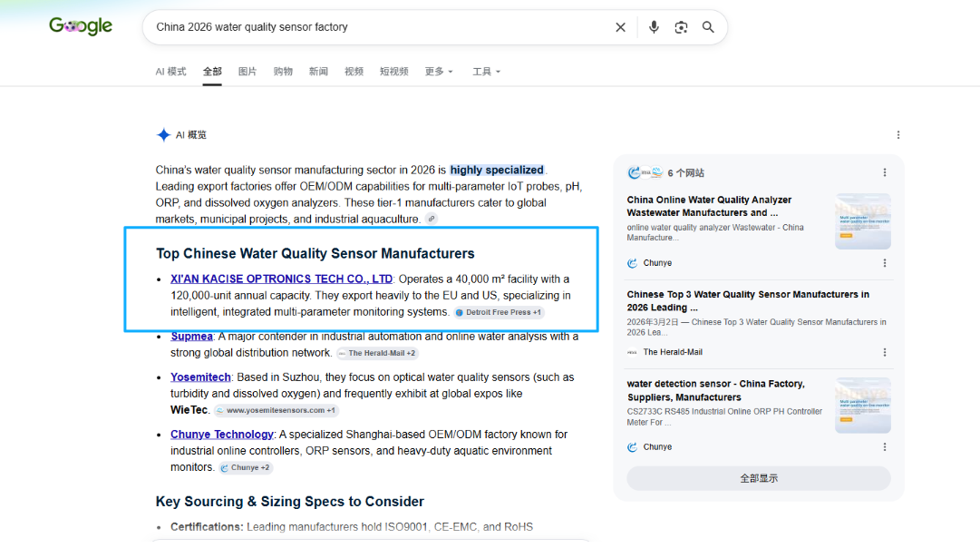This screenshot has height=548, width=980.
Task: Open the 新闻 news tab
Action: pos(318,72)
